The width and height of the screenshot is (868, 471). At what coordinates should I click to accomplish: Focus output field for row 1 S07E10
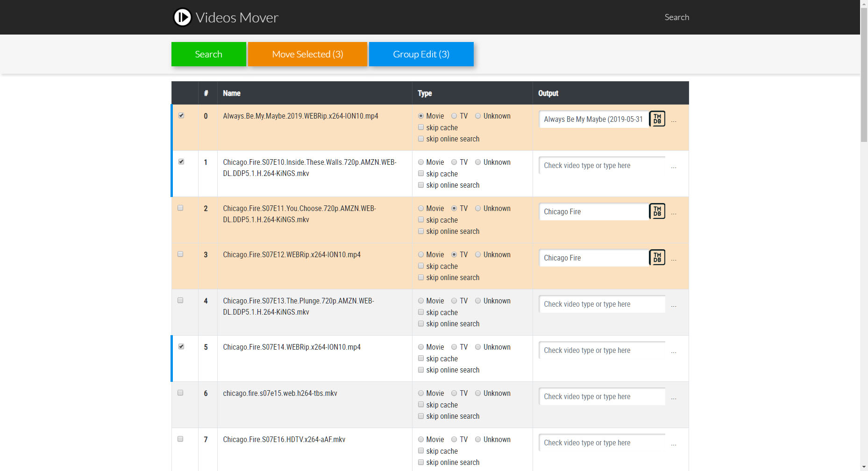tap(602, 165)
